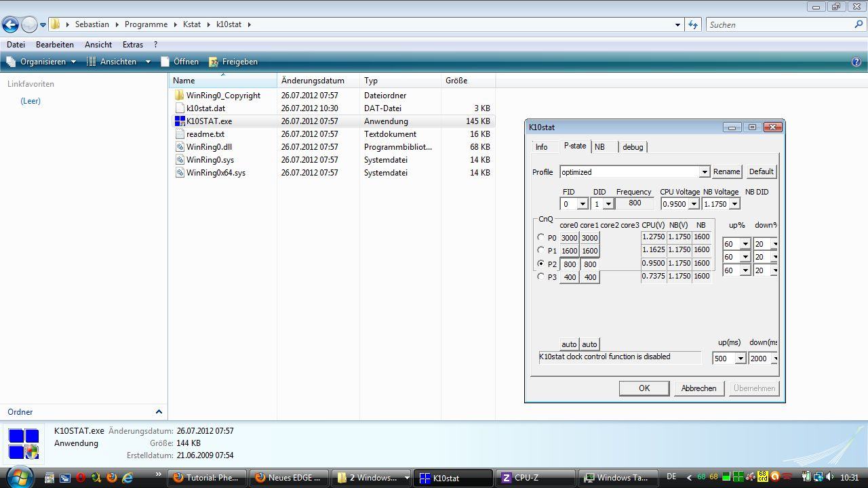Expand quick launch overflow chevron
The image size is (868, 488).
159,474
